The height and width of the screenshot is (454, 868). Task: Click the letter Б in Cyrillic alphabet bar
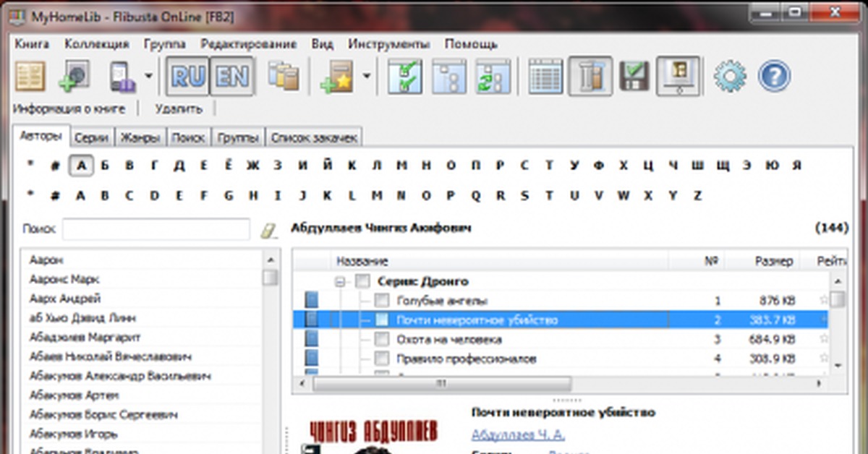click(105, 166)
